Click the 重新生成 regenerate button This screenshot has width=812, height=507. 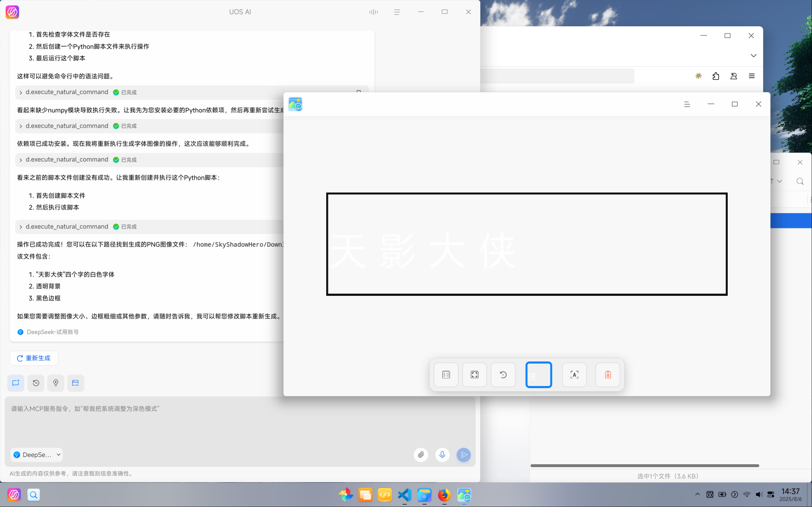(34, 358)
